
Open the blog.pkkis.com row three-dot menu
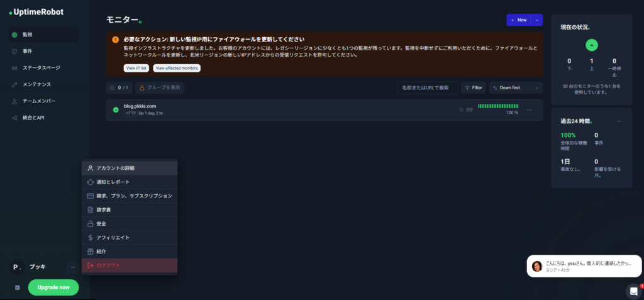pos(529,109)
